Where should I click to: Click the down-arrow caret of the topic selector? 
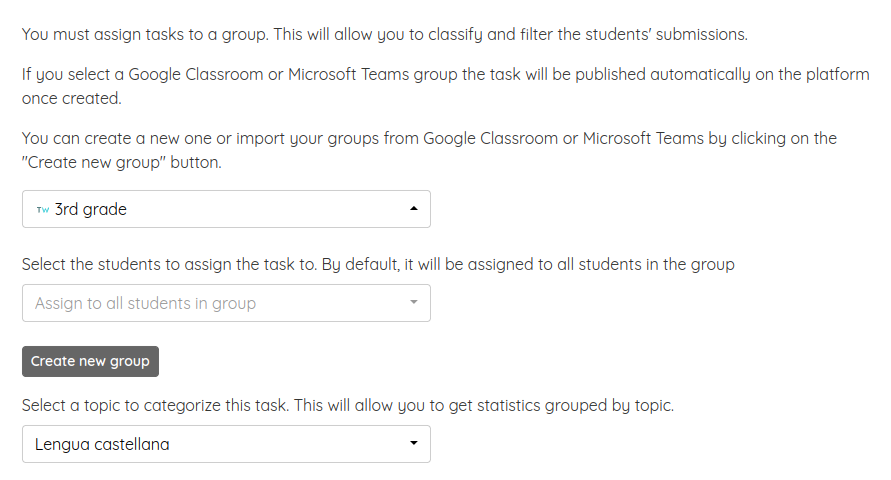point(414,443)
